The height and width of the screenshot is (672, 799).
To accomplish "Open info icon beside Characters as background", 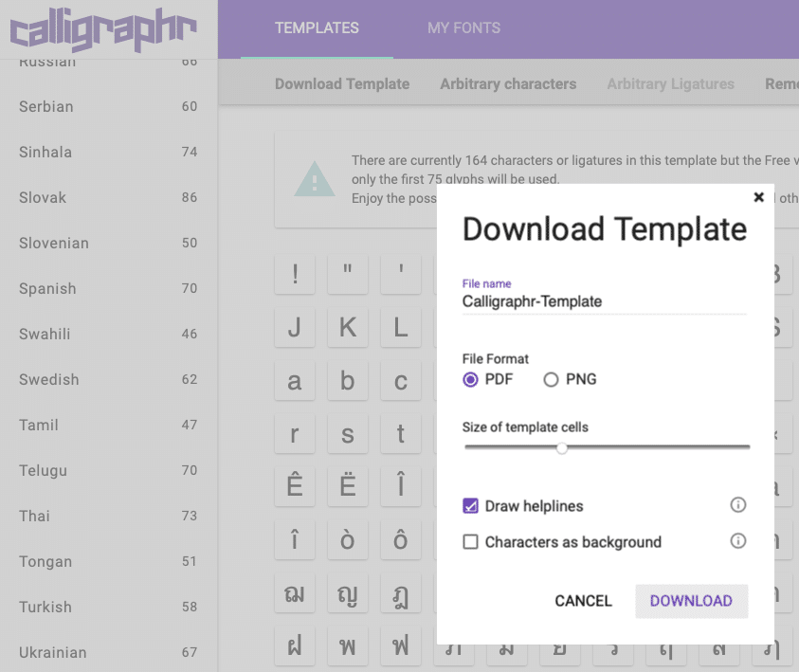I will (x=738, y=541).
